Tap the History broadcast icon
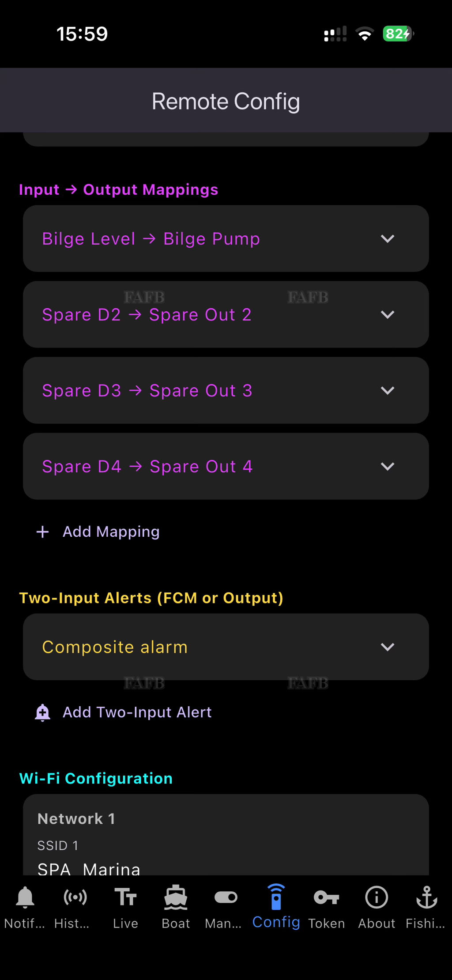The image size is (452, 980). click(x=75, y=898)
